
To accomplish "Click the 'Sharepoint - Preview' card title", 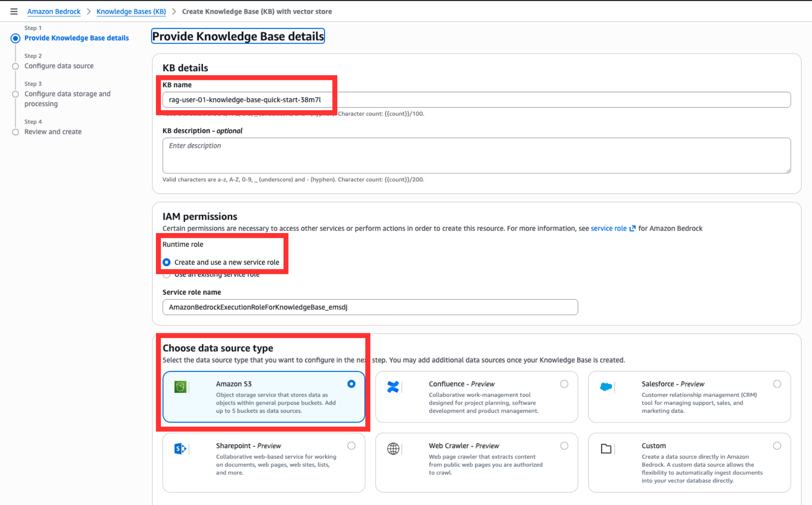I will tap(248, 446).
